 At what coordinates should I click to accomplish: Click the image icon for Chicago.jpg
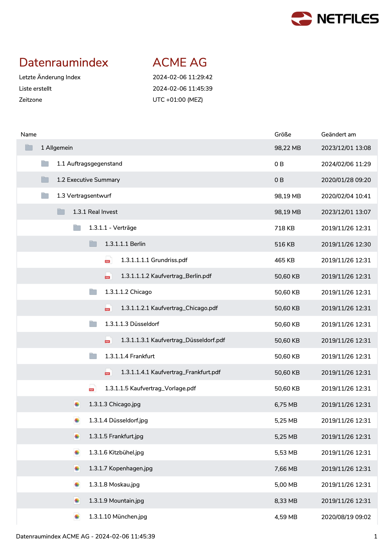click(77, 404)
